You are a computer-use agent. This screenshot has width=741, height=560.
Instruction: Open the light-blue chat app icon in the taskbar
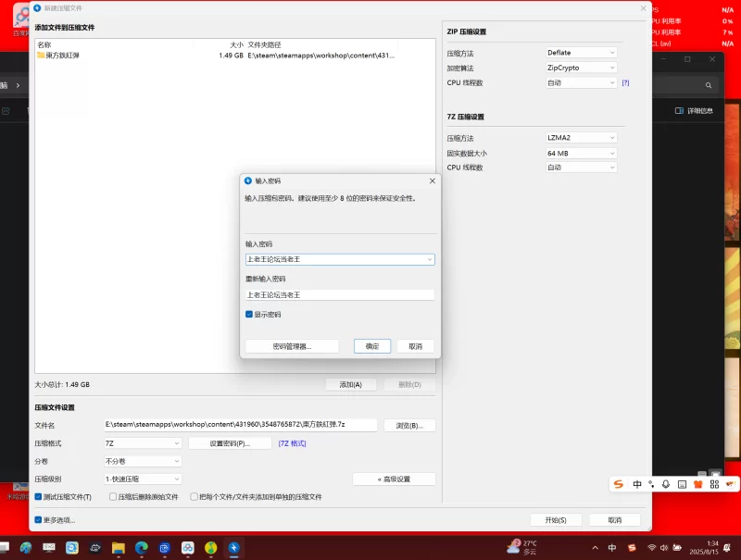pos(72,548)
